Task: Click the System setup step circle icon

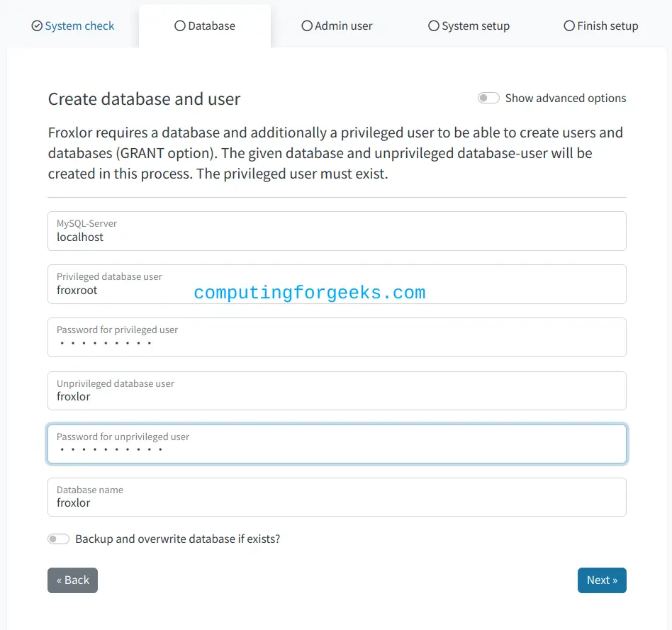Action: point(434,26)
